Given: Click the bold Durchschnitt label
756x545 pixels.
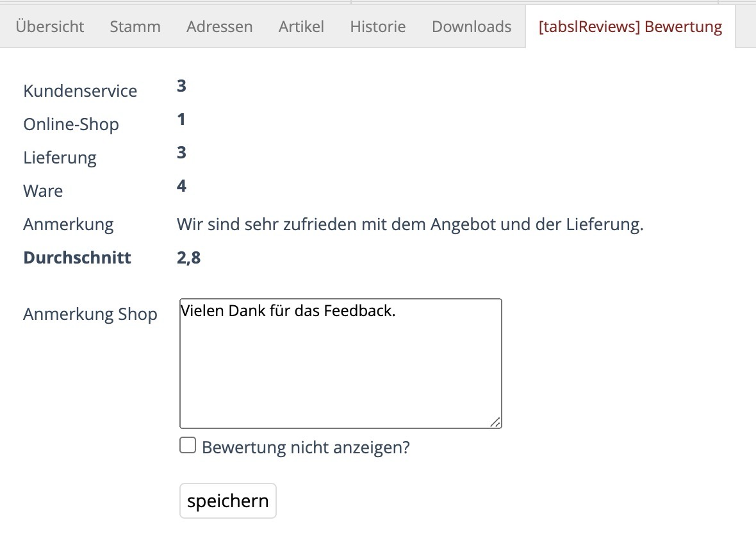Looking at the screenshot, I should click(x=78, y=258).
